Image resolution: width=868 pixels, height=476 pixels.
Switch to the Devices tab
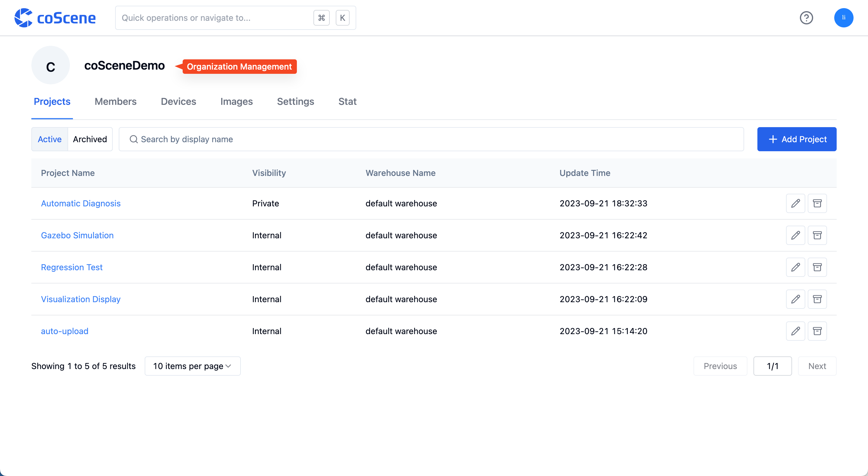(x=178, y=102)
